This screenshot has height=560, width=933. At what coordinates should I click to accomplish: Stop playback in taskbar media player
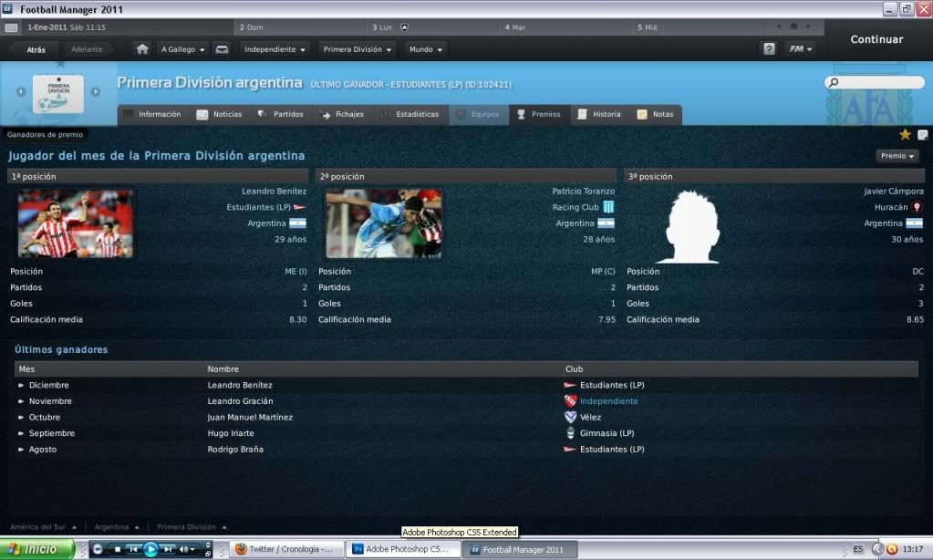[x=118, y=549]
